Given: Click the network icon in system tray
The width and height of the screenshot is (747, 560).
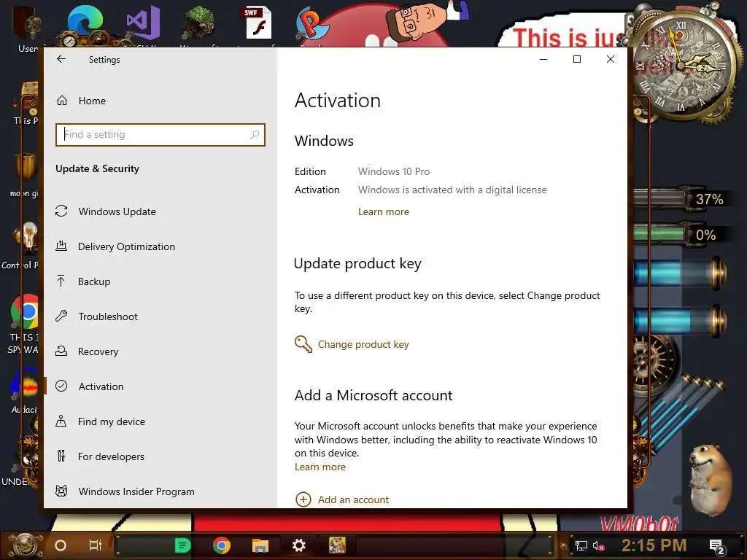Looking at the screenshot, I should click(581, 545).
